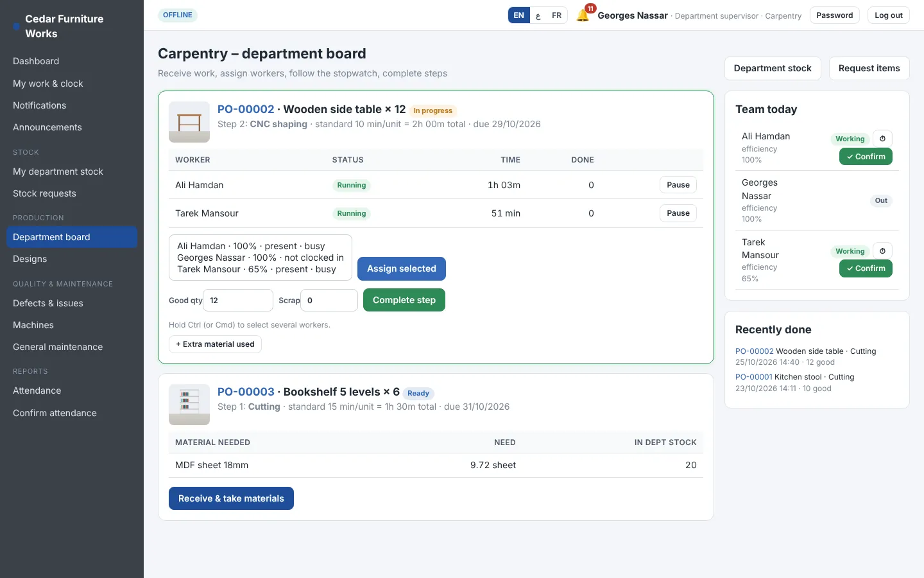Go to Stock requests
This screenshot has height=578, width=924.
coord(72,193)
